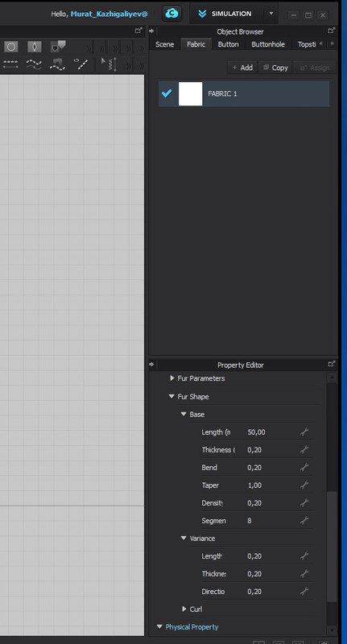Expand the Fur Parameters section
This screenshot has width=347, height=644.
coord(172,378)
